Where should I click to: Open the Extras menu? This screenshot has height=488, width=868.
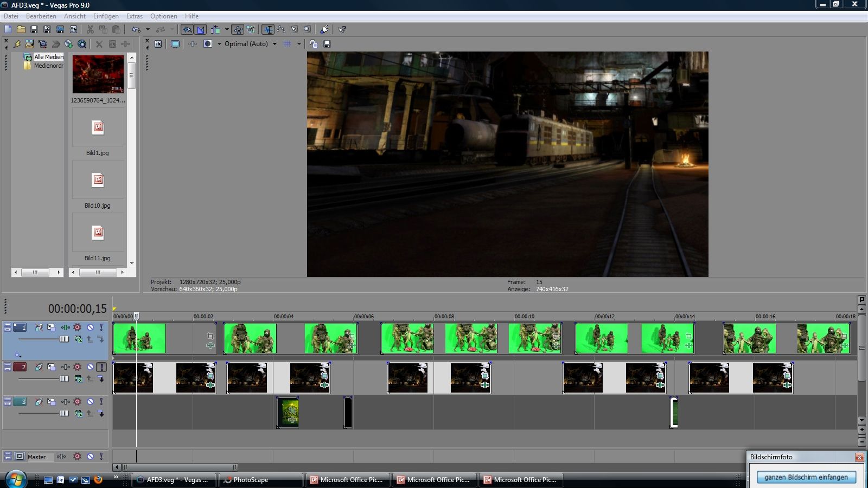click(134, 16)
